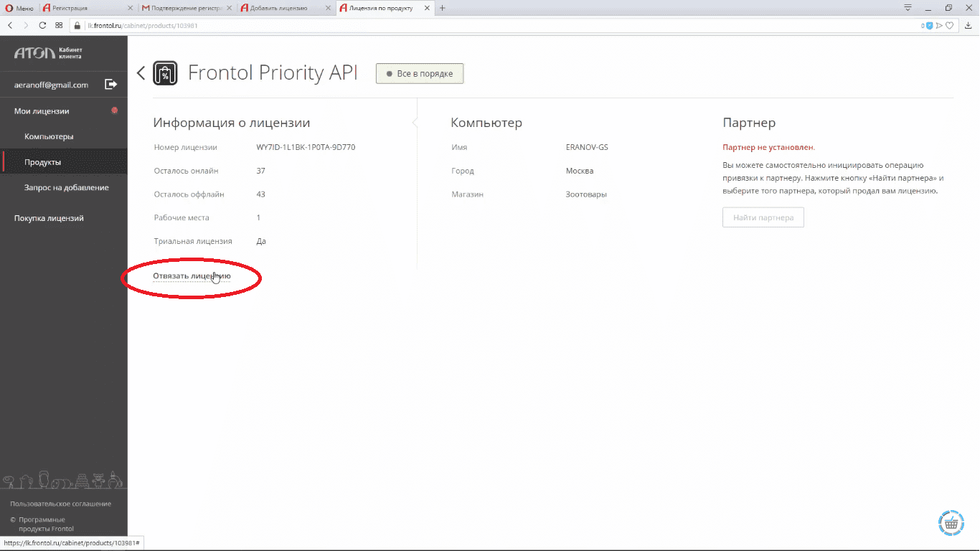The image size is (980, 551).
Task: Open the ad blocker shield icon
Action: click(x=929, y=25)
